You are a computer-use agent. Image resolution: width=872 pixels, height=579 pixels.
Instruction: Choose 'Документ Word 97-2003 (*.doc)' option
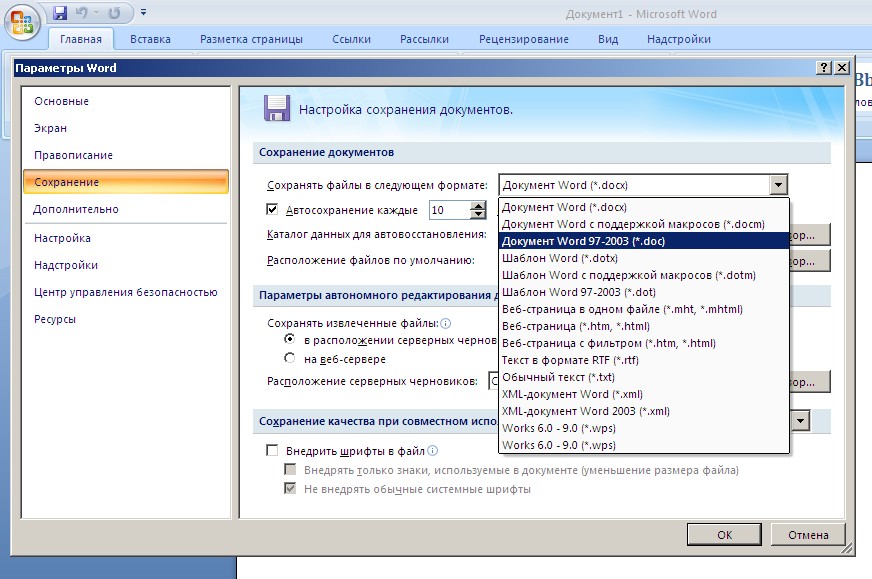643,241
